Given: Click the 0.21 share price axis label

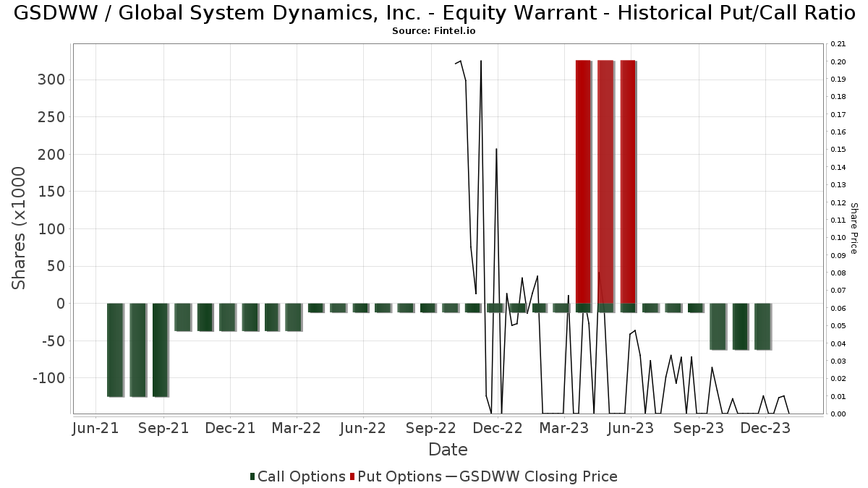Looking at the screenshot, I should tap(838, 44).
